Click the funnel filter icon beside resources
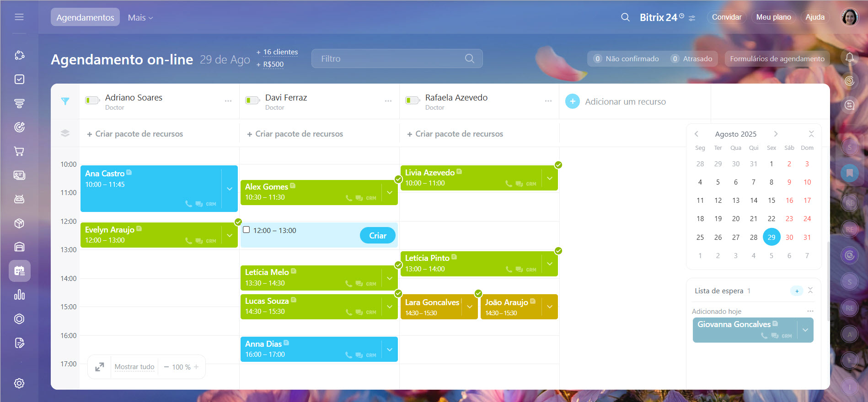This screenshot has width=868, height=402. 65,101
